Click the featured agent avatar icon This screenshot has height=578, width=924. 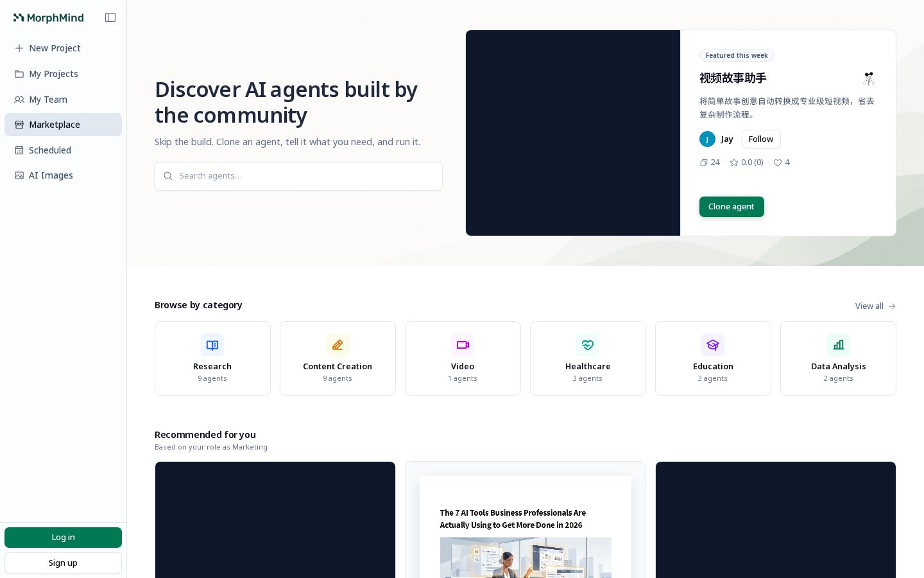pos(869,78)
